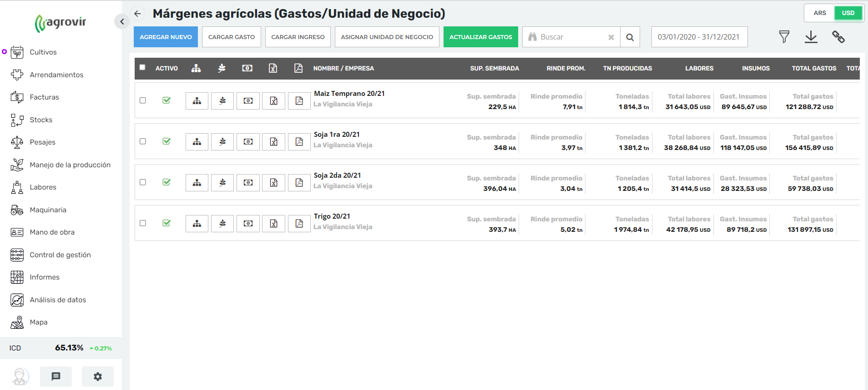Select the Trigo 20/21 row checkbox
Screen dimensions: 868x390
coord(143,223)
